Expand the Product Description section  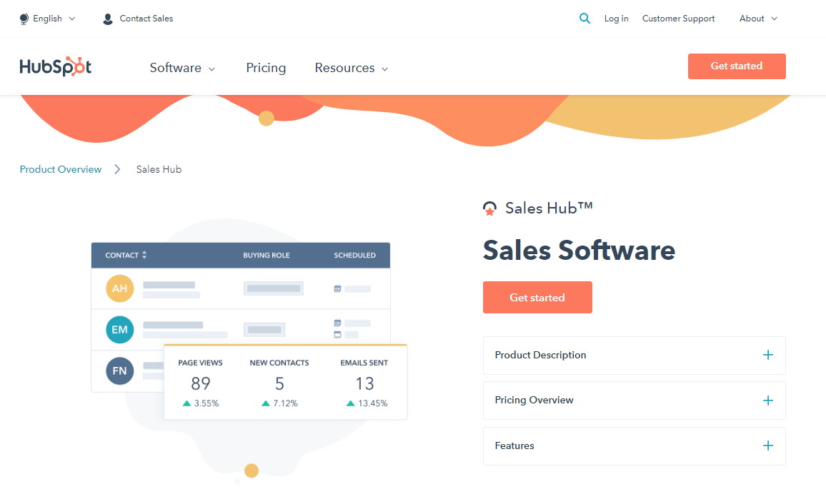point(635,356)
